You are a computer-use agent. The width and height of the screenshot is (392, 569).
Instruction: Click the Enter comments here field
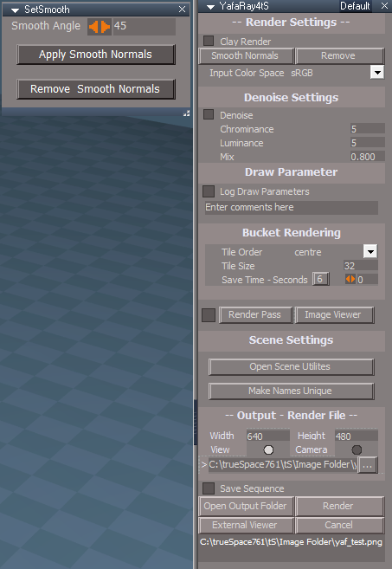292,208
